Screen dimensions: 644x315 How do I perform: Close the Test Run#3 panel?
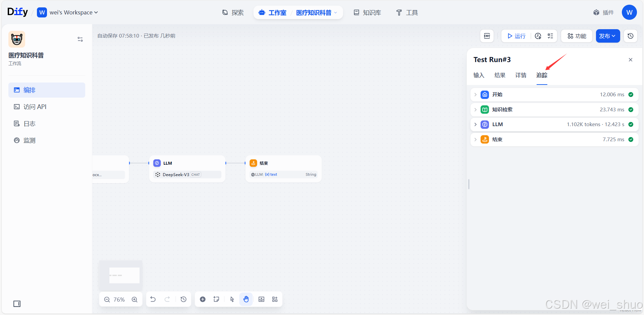pyautogui.click(x=631, y=60)
